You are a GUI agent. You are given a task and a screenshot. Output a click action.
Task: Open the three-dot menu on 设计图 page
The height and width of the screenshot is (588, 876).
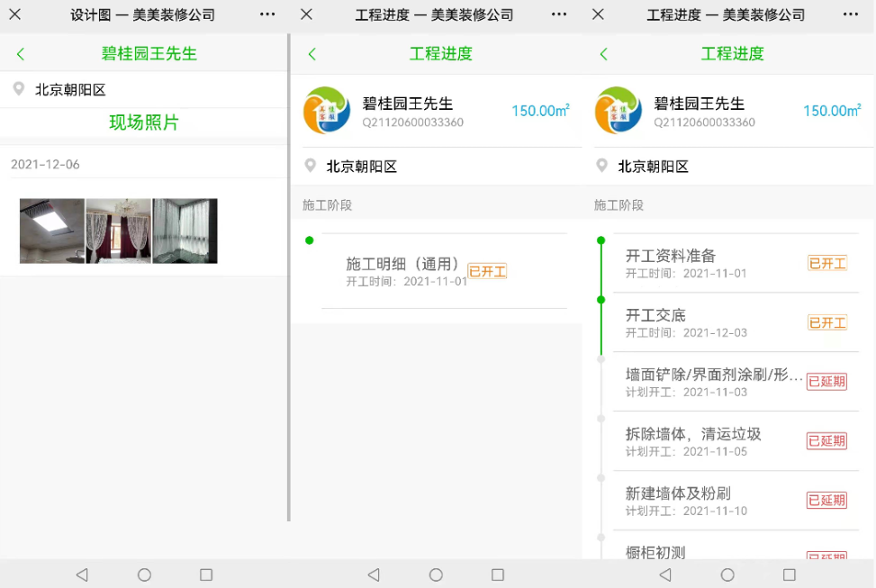pyautogui.click(x=267, y=14)
